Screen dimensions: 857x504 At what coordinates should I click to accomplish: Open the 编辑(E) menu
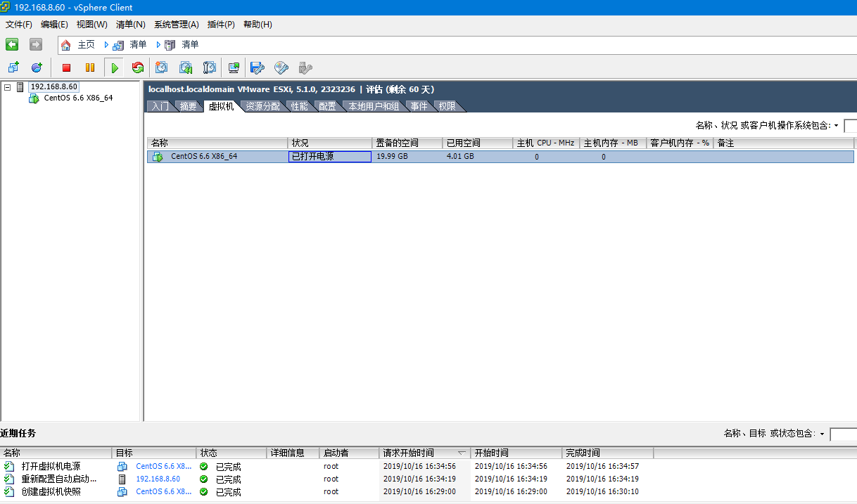pyautogui.click(x=54, y=25)
